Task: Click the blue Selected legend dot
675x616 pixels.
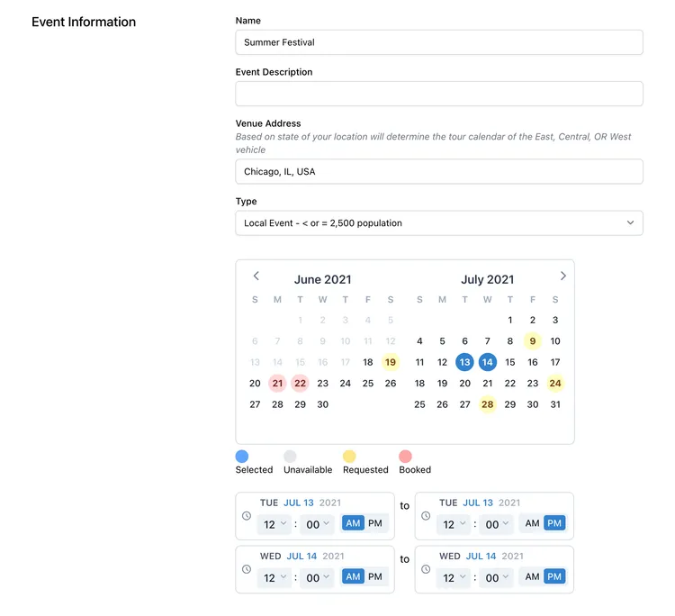Action: (x=242, y=457)
